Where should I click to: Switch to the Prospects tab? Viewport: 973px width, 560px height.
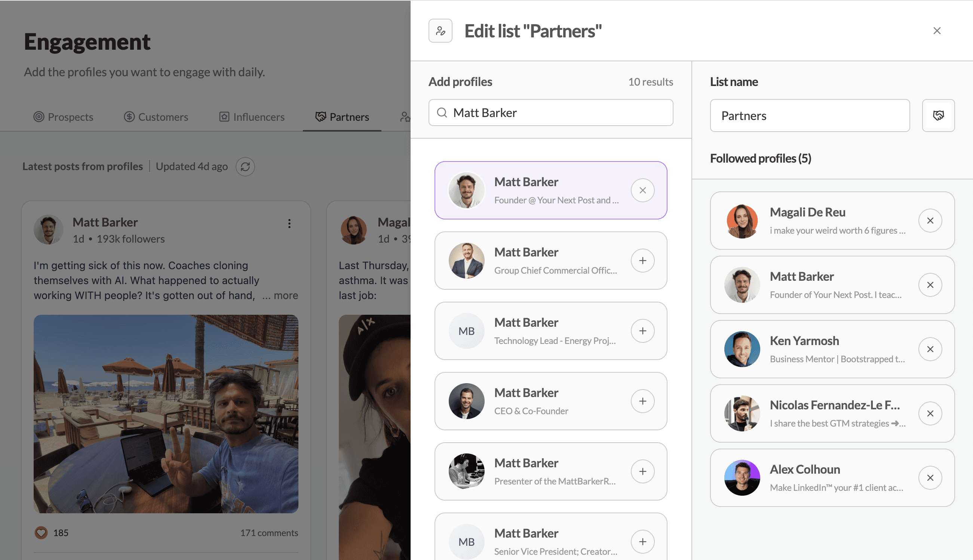point(63,117)
